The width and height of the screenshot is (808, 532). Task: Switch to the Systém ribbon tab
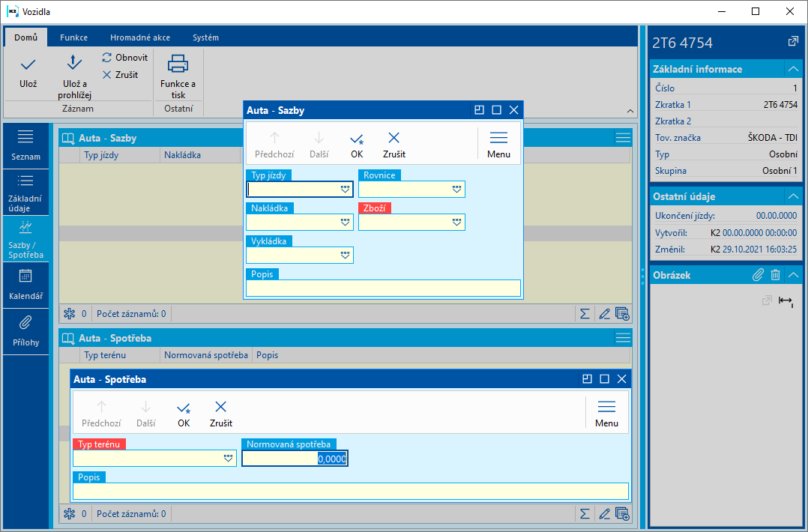pyautogui.click(x=205, y=37)
